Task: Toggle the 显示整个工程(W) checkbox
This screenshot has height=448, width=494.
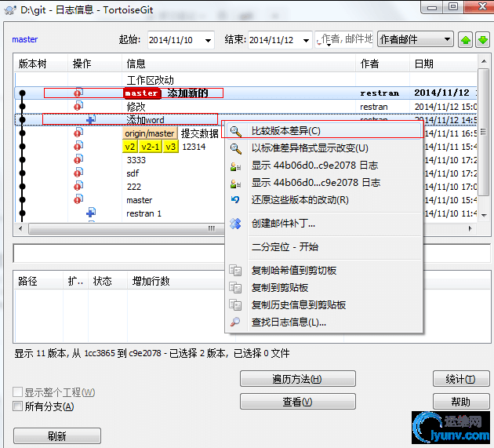Action: [x=17, y=392]
